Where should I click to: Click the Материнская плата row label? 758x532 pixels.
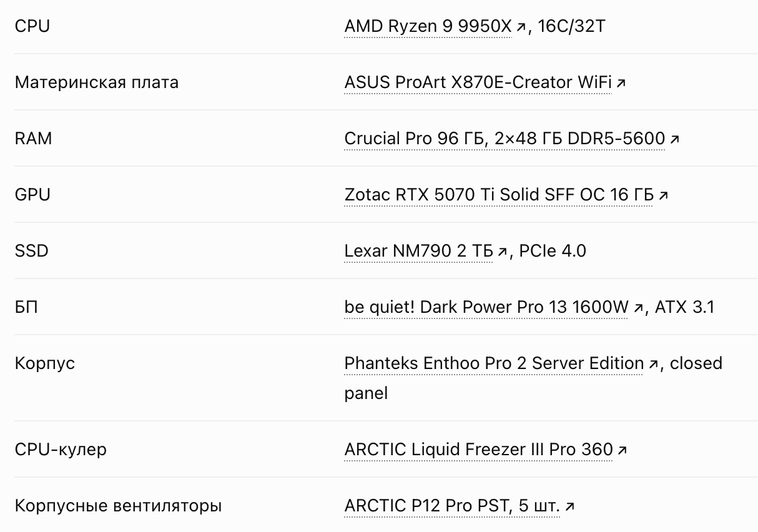pos(97,83)
